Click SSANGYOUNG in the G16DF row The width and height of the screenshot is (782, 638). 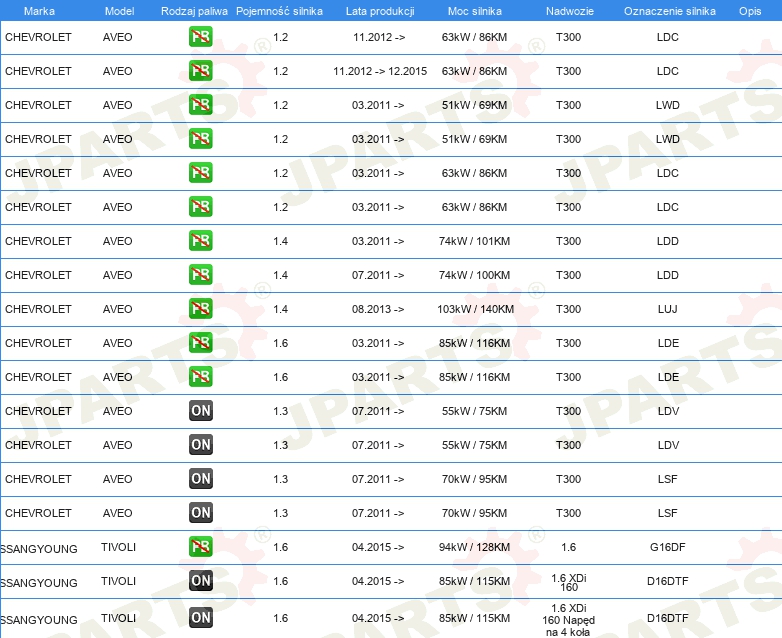(x=39, y=549)
